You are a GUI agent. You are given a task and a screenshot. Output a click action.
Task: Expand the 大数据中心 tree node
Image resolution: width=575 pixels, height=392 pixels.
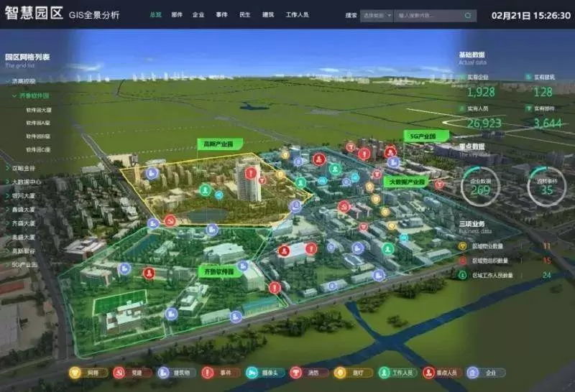[8, 182]
